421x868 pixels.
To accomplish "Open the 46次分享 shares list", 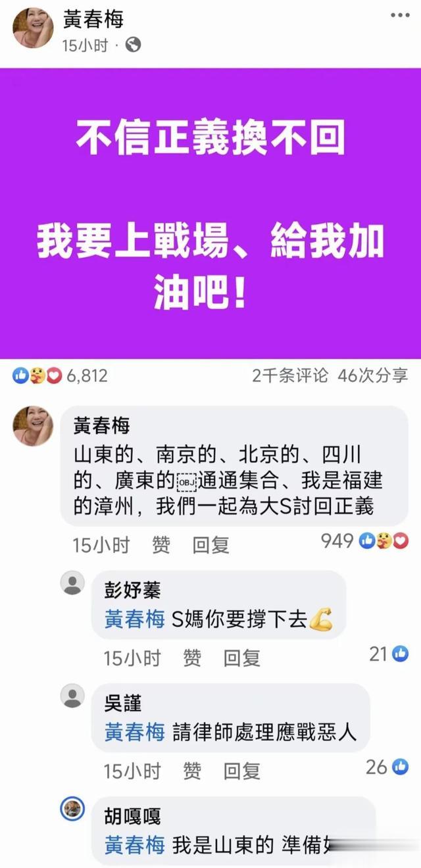I will (372, 375).
